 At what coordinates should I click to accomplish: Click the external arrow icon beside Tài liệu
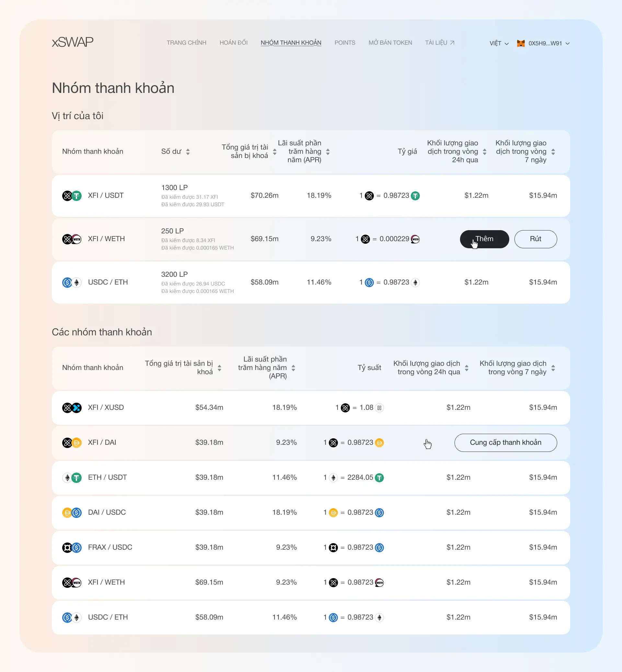click(452, 43)
